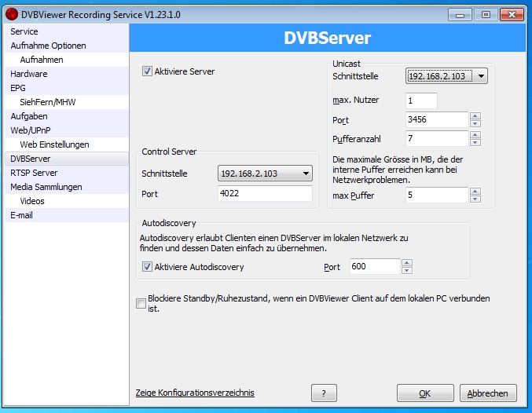Click the Unicast Port field showing 3456

(437, 119)
